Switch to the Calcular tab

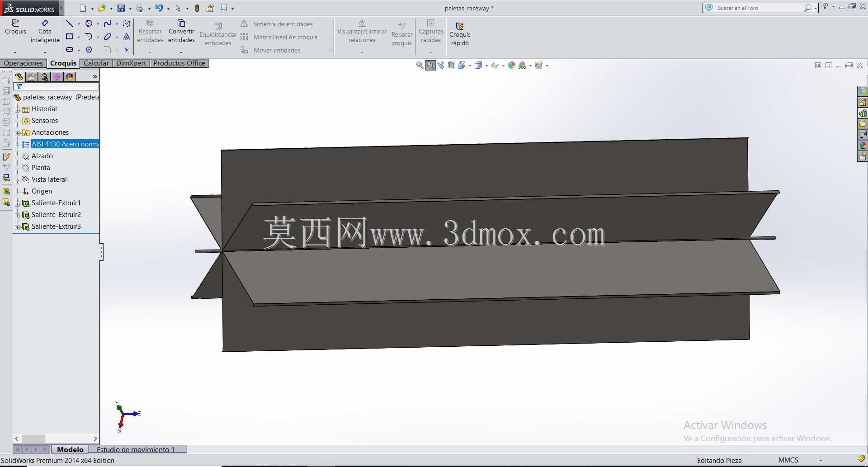96,63
